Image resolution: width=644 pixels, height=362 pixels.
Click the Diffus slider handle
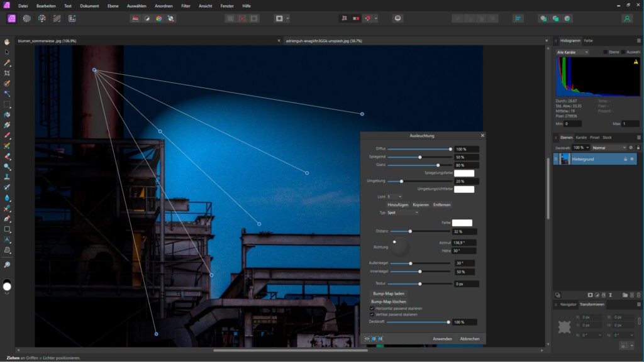point(450,149)
